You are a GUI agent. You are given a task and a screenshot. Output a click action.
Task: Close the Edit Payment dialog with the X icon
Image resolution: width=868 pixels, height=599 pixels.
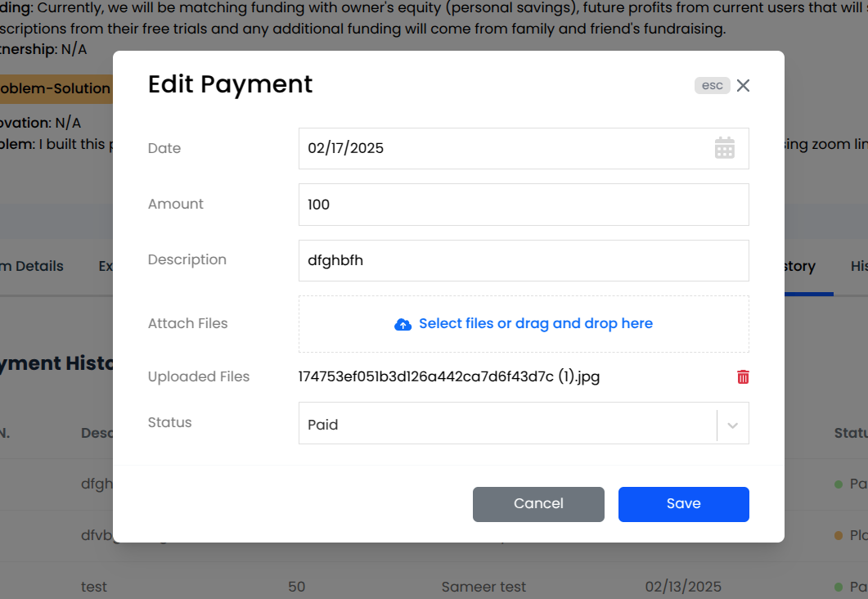pos(743,85)
